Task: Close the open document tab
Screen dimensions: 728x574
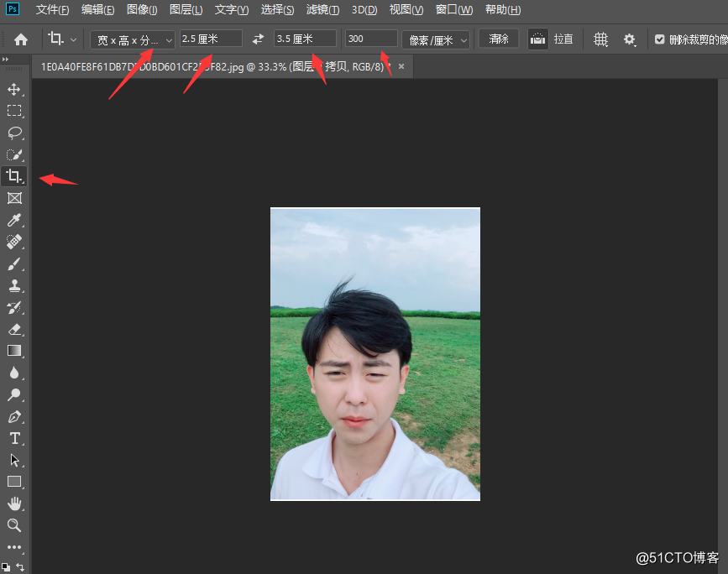Action: pyautogui.click(x=401, y=66)
